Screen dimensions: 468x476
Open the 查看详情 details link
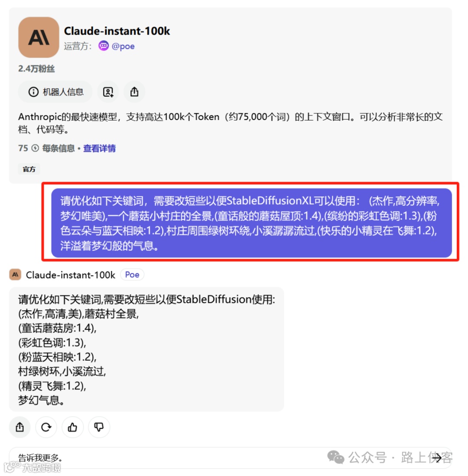point(99,148)
